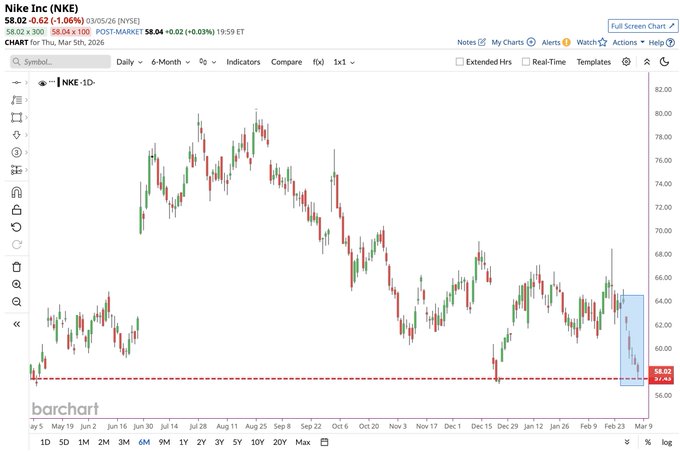Select the 20Y range
680x452 pixels.
click(280, 442)
